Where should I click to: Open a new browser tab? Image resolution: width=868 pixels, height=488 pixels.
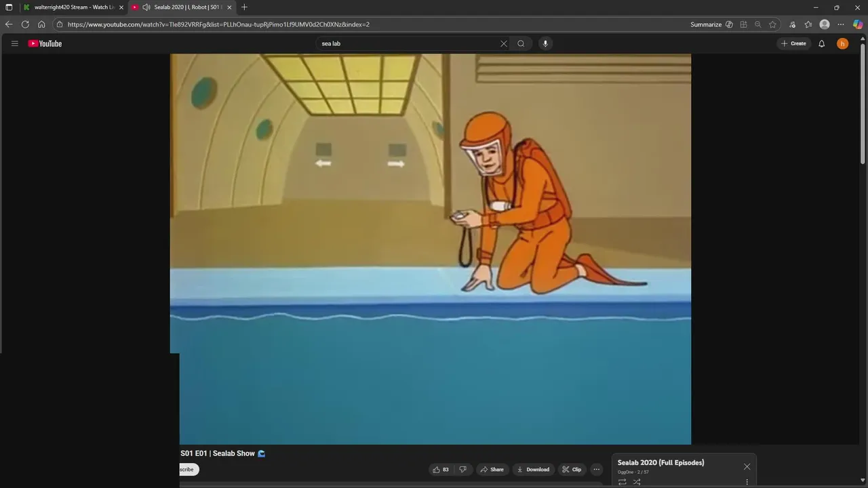click(244, 7)
